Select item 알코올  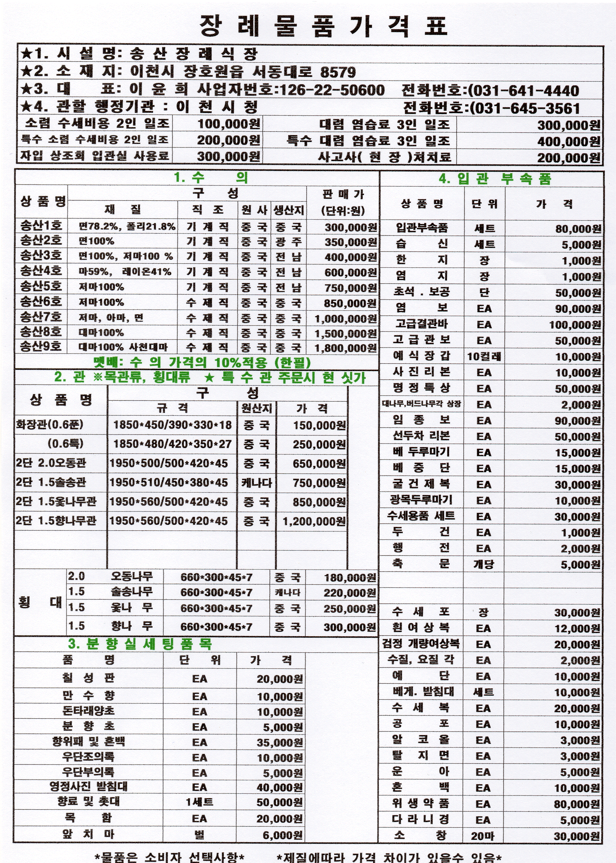[x=421, y=739]
